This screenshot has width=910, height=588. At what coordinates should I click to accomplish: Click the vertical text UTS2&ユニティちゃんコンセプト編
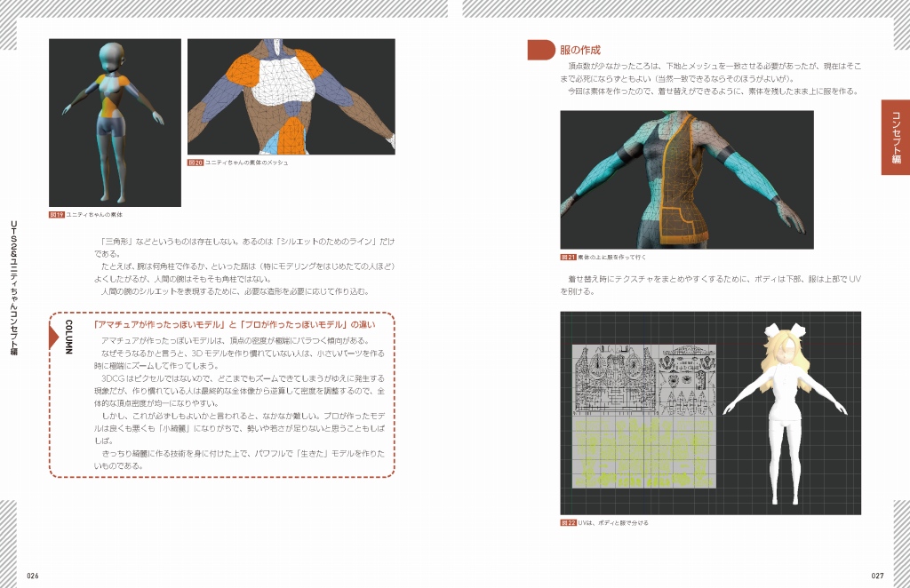click(x=13, y=288)
